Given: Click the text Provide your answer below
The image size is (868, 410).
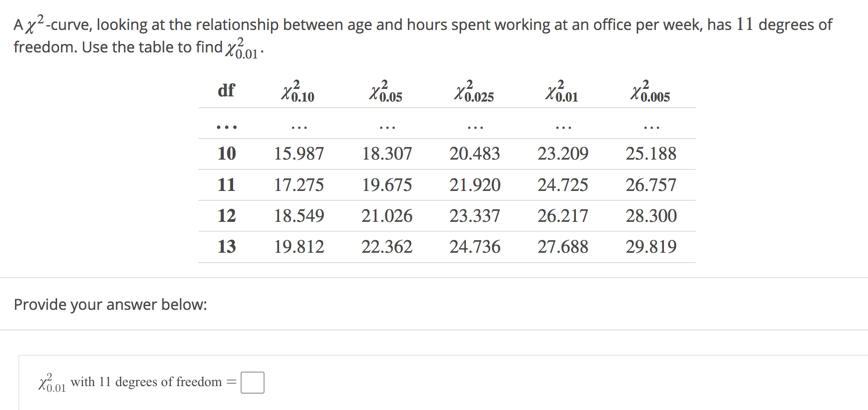Looking at the screenshot, I should click(x=110, y=304).
